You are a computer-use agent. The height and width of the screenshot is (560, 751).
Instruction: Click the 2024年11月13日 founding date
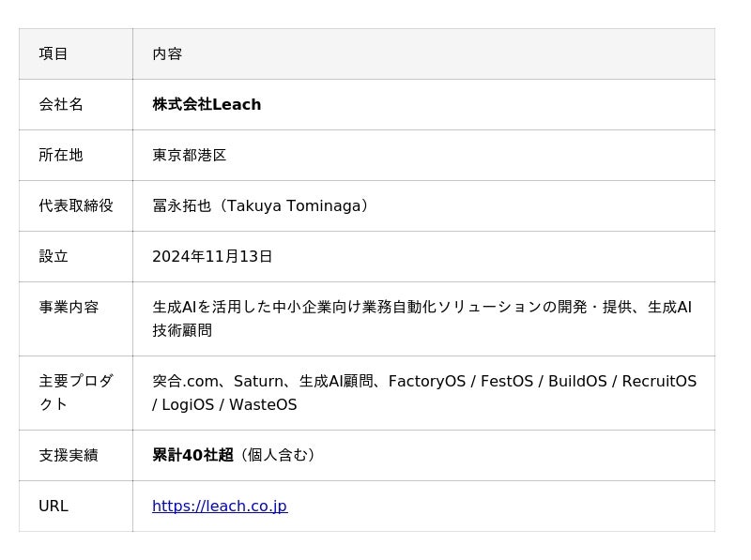(x=212, y=257)
